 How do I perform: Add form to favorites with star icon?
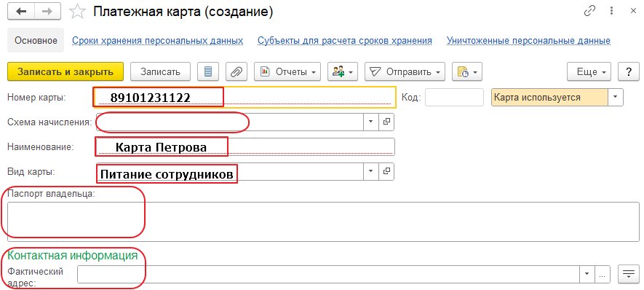(77, 12)
